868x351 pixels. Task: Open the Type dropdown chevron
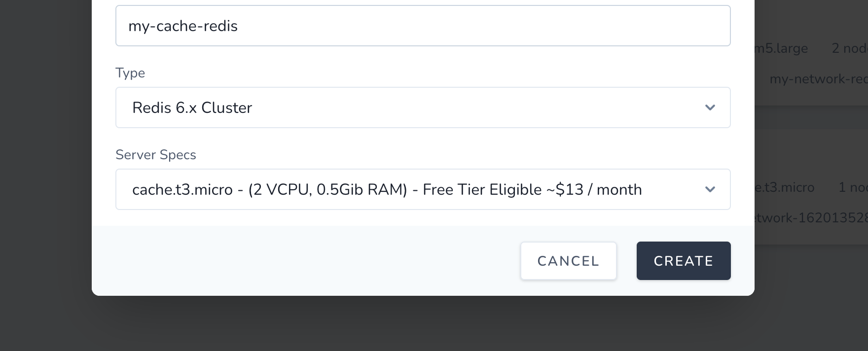click(710, 107)
